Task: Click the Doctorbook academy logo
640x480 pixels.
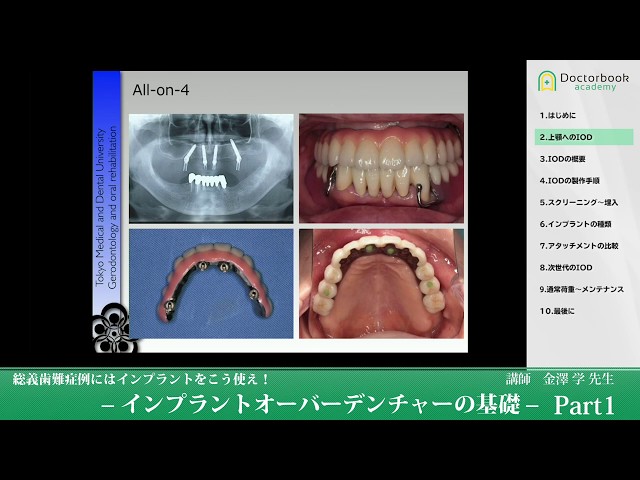Action: coord(583,81)
